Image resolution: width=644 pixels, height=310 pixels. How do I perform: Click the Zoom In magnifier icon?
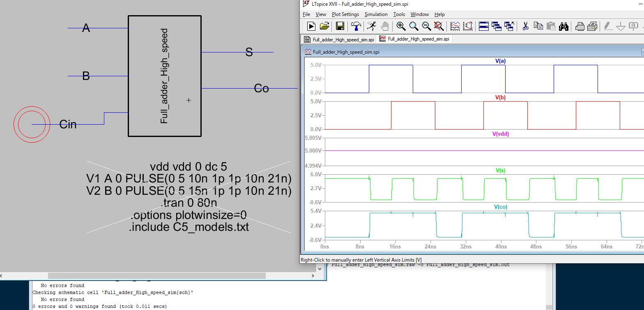pos(401,26)
